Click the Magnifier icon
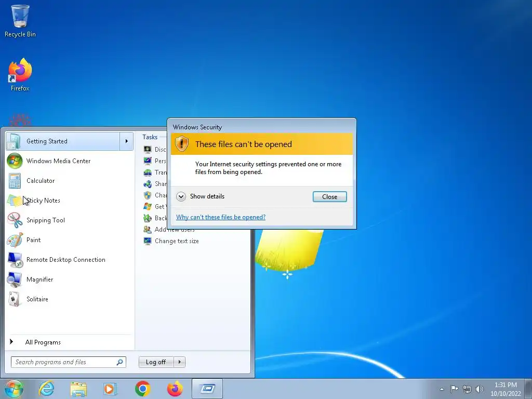The width and height of the screenshot is (532, 399). [x=15, y=280]
